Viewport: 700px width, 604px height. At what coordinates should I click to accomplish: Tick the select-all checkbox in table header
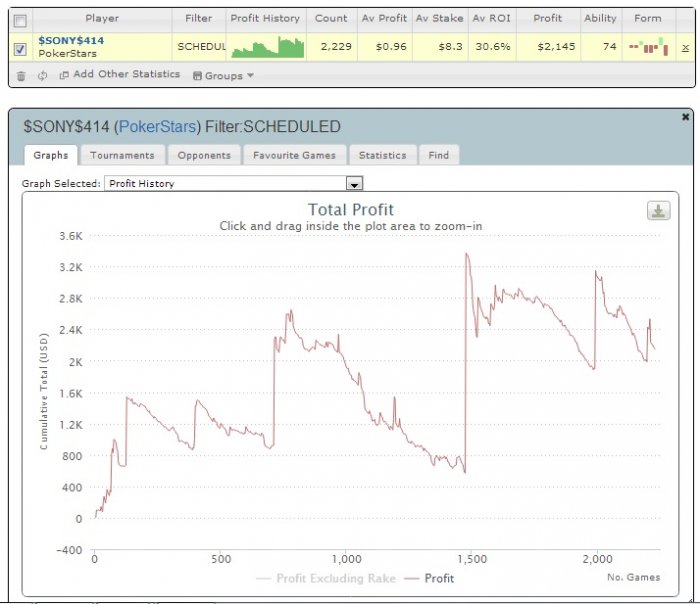click(20, 21)
